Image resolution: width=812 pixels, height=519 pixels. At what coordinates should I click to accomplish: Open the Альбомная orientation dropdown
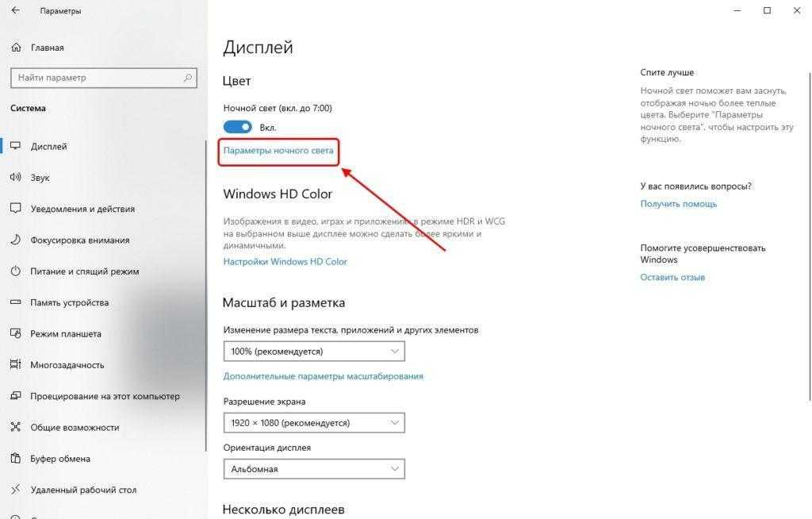314,469
